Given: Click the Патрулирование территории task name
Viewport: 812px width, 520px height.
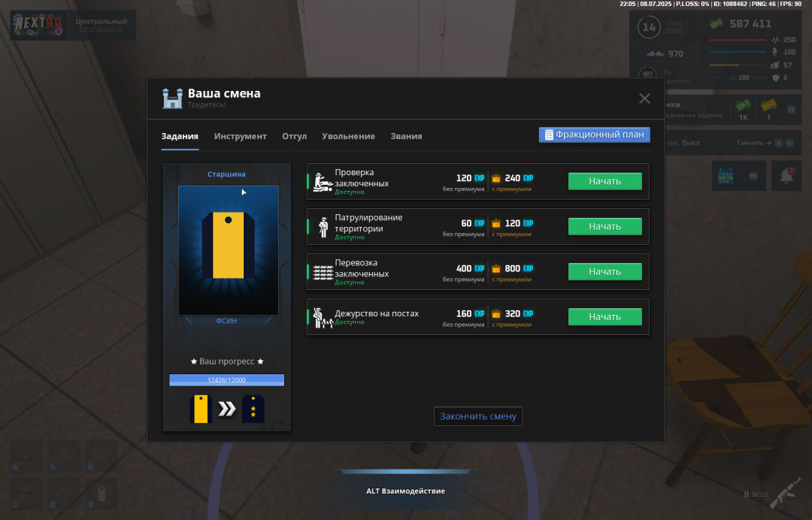Looking at the screenshot, I should (x=368, y=223).
